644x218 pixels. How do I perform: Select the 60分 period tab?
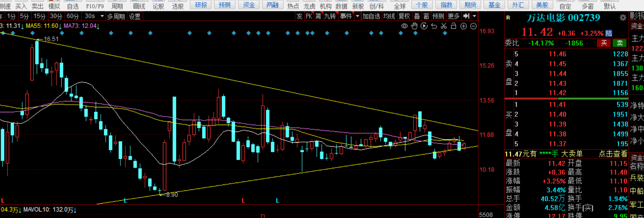click(x=73, y=16)
